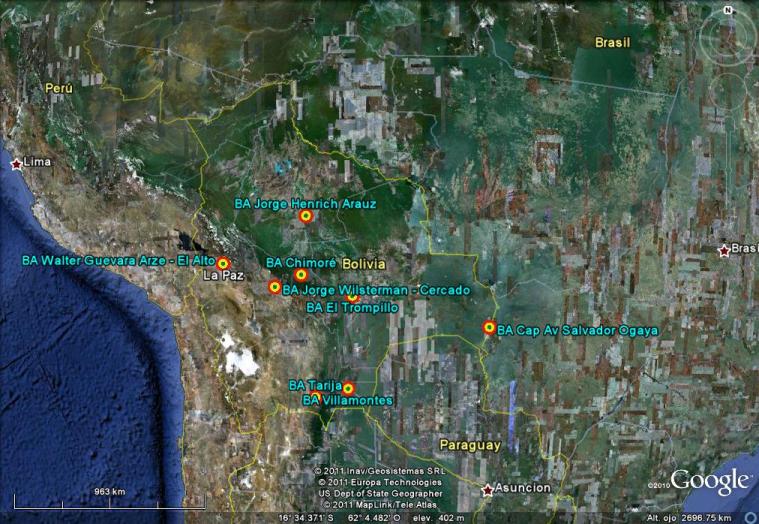Select the BA Walter Guevara Arze placemark marker
This screenshot has height=524, width=759.
click(223, 263)
